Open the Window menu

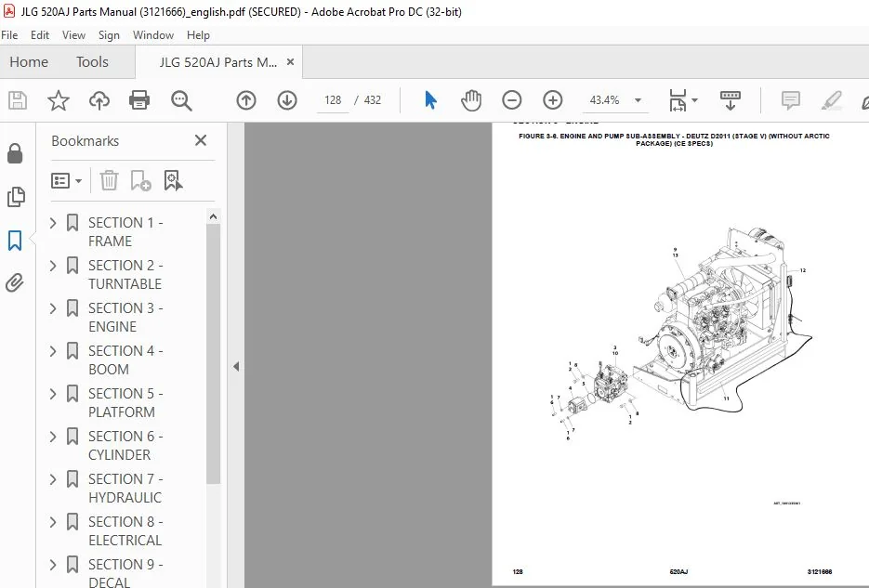point(153,35)
